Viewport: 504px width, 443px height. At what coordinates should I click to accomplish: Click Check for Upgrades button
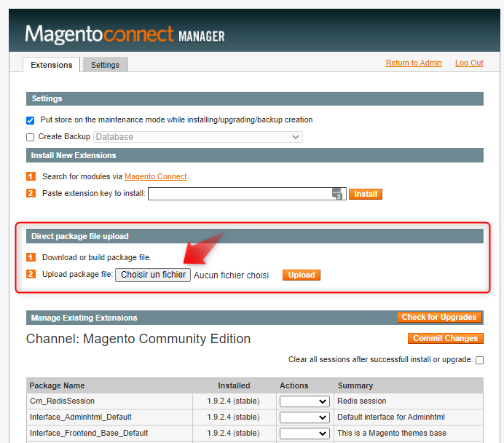coord(439,317)
